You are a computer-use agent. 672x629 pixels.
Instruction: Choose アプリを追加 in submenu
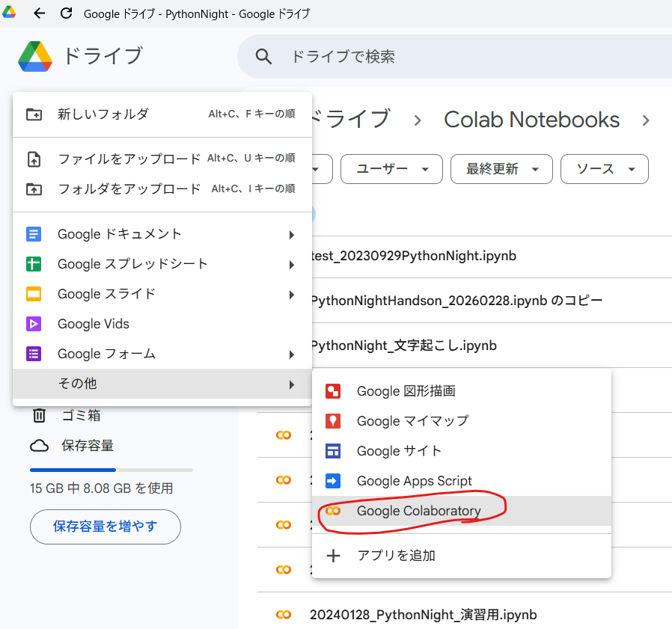click(462, 556)
